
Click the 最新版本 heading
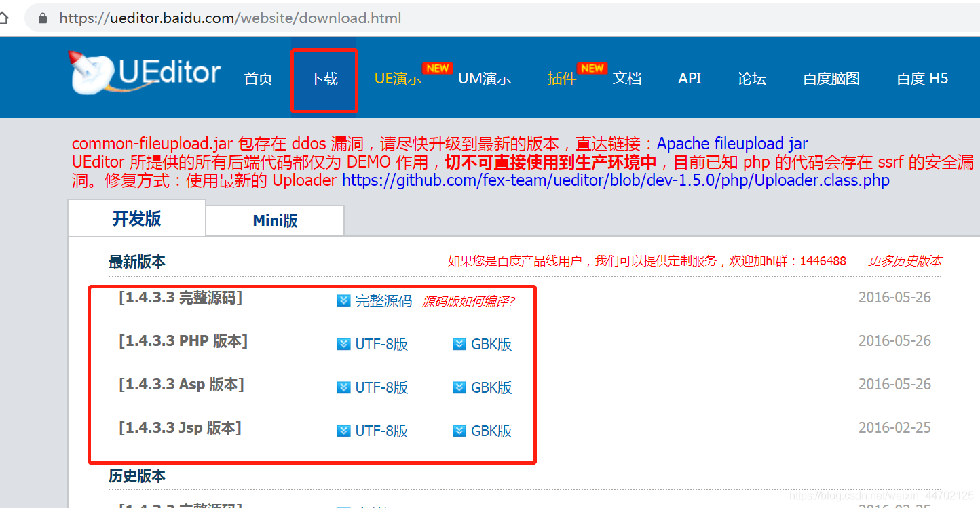click(137, 262)
